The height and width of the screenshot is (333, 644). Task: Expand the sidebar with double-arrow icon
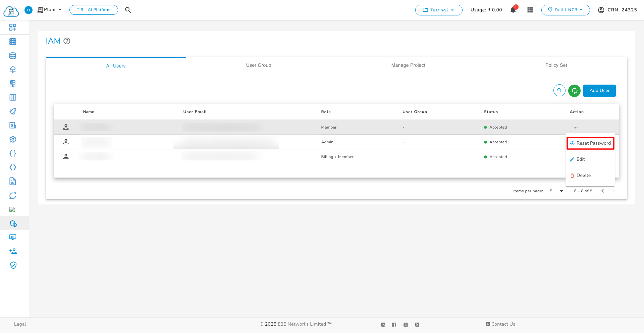(29, 10)
